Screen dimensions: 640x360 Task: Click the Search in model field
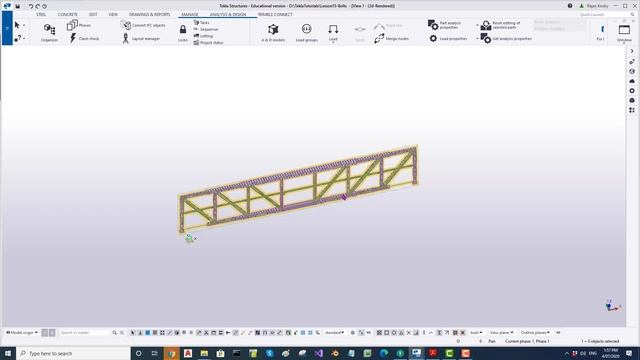pyautogui.click(x=84, y=333)
